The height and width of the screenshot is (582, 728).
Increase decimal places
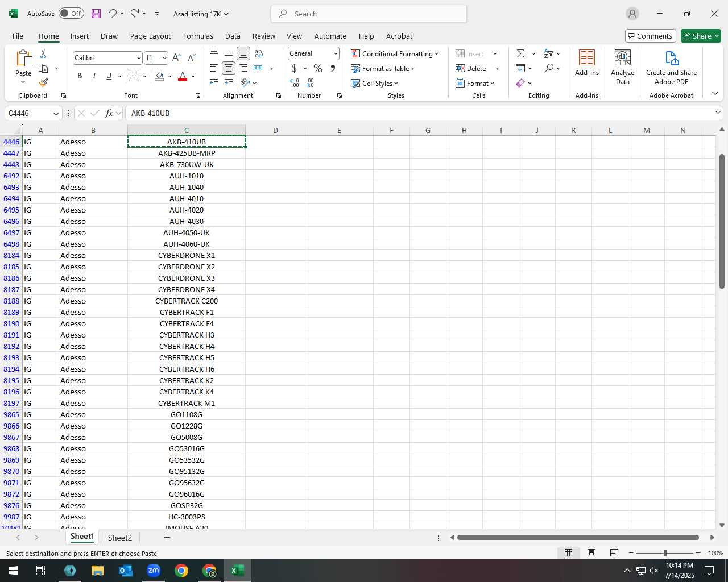tap(295, 83)
